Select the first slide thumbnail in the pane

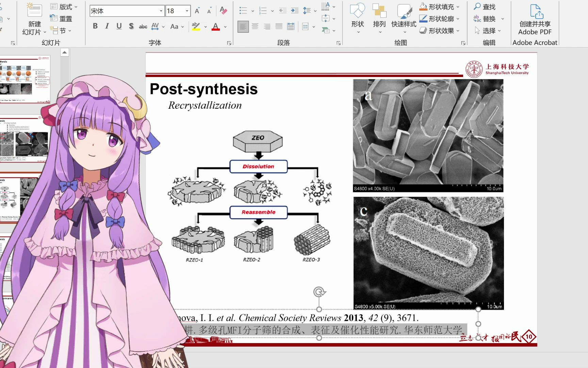tap(26, 79)
